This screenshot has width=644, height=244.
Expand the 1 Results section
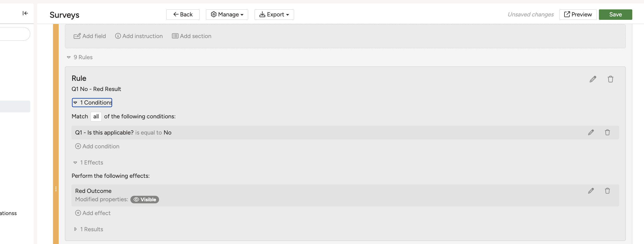tap(88, 229)
